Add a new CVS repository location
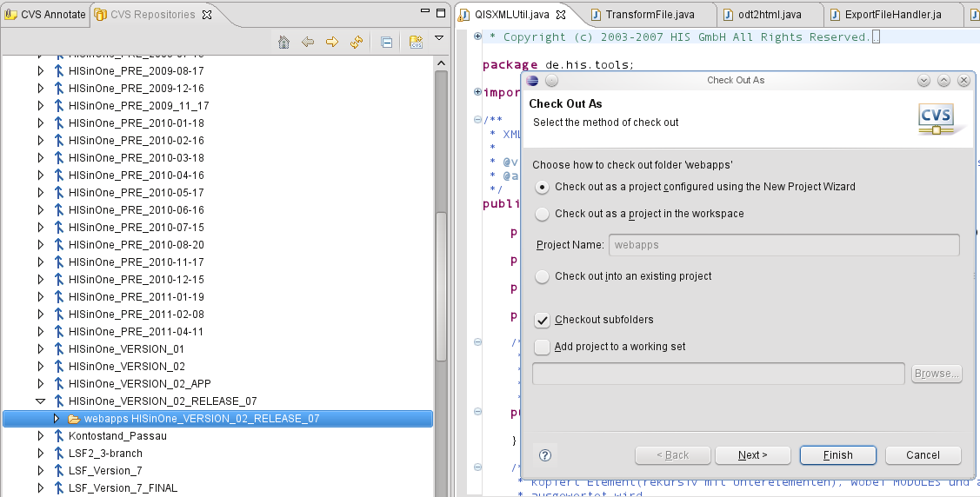 (417, 42)
